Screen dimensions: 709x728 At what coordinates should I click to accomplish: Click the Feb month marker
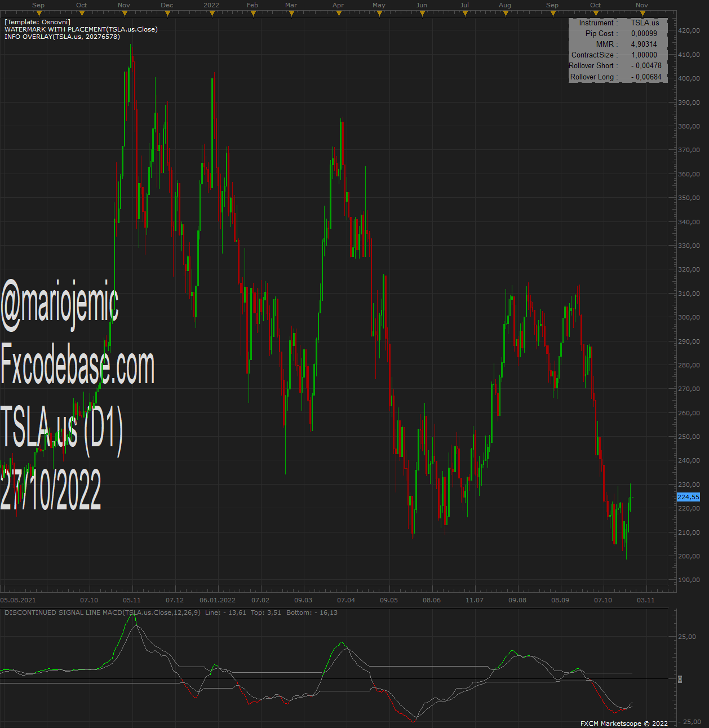click(252, 5)
